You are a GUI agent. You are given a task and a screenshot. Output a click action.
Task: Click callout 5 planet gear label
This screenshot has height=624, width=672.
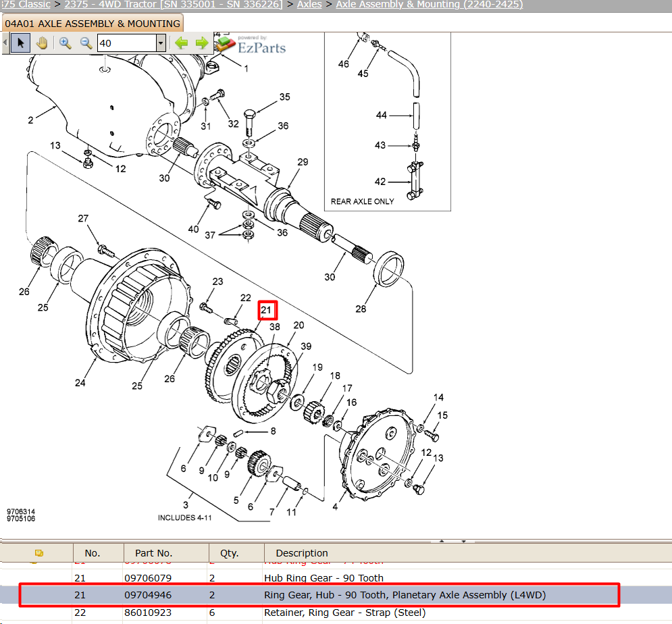click(236, 500)
